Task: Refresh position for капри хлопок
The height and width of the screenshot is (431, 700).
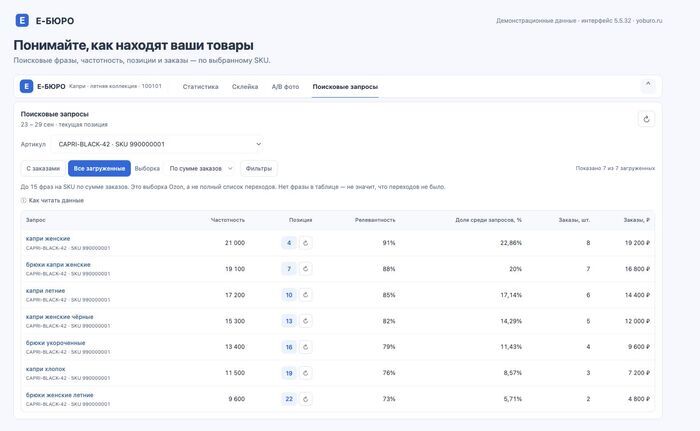Action: 305,373
